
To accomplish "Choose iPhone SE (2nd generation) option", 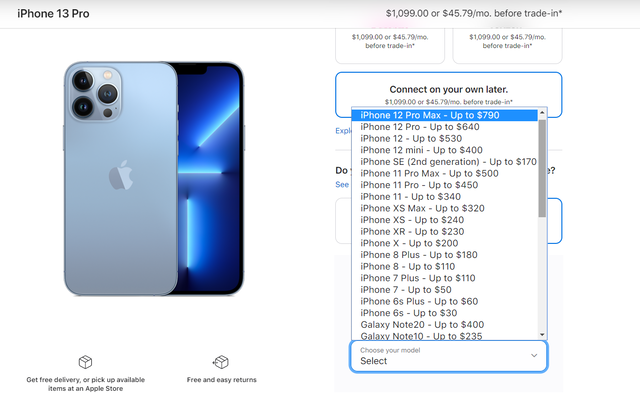I will click(444, 162).
